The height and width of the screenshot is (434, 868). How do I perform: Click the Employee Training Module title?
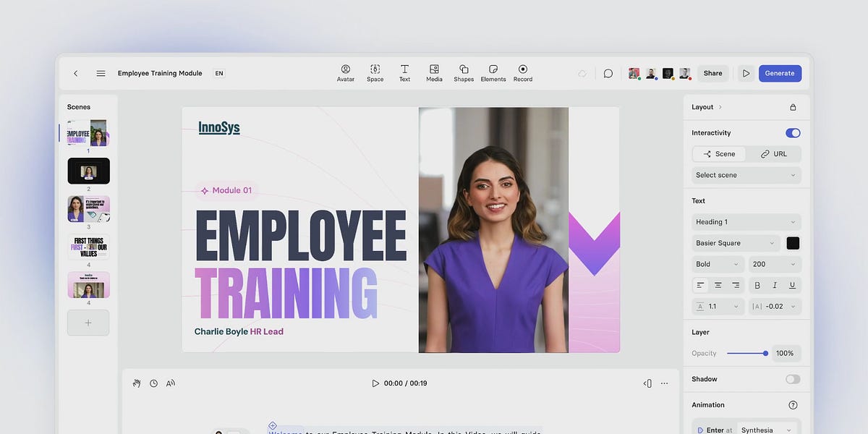pos(160,73)
